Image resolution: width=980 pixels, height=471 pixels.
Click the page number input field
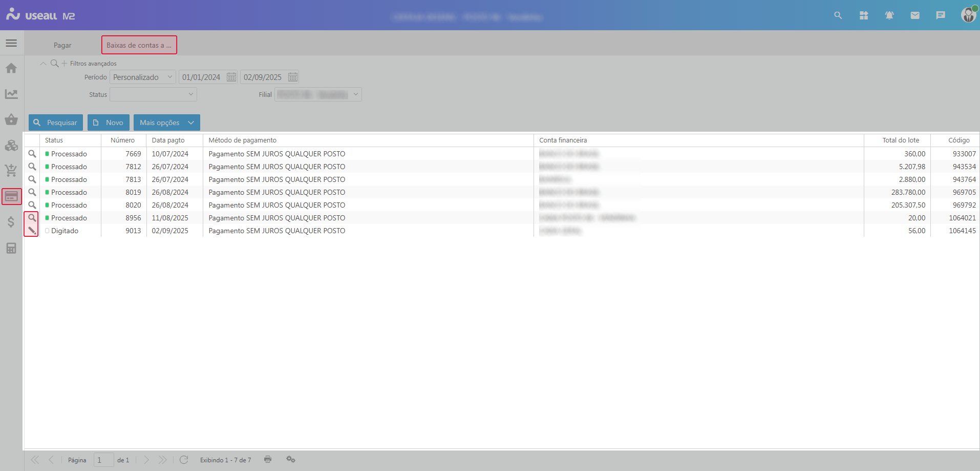click(103, 460)
